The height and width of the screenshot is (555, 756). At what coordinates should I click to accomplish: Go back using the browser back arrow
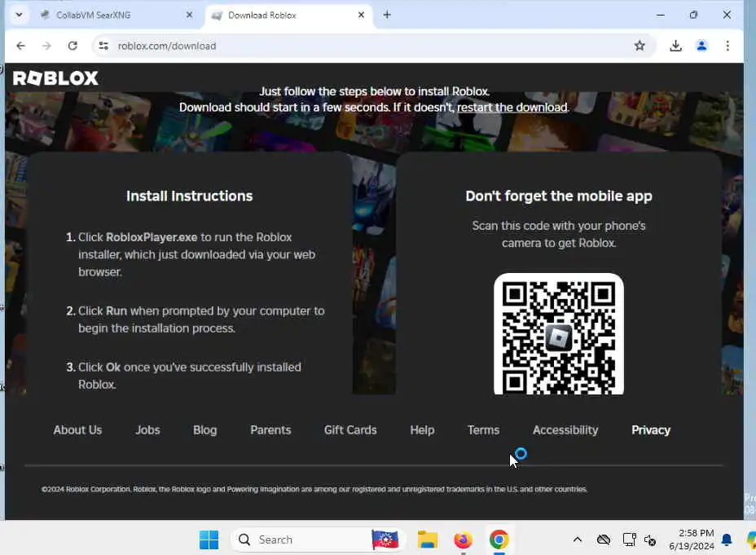tap(20, 46)
